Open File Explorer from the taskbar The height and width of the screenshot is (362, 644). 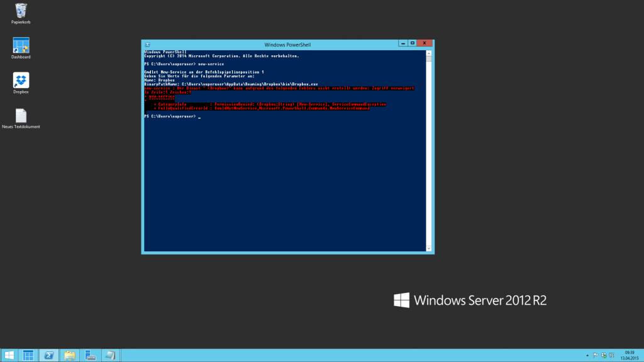[69, 356]
